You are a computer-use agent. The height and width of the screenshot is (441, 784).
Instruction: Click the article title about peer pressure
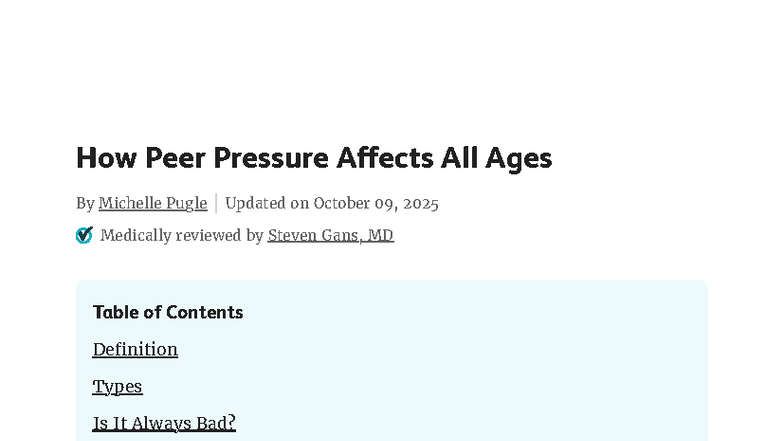point(314,158)
